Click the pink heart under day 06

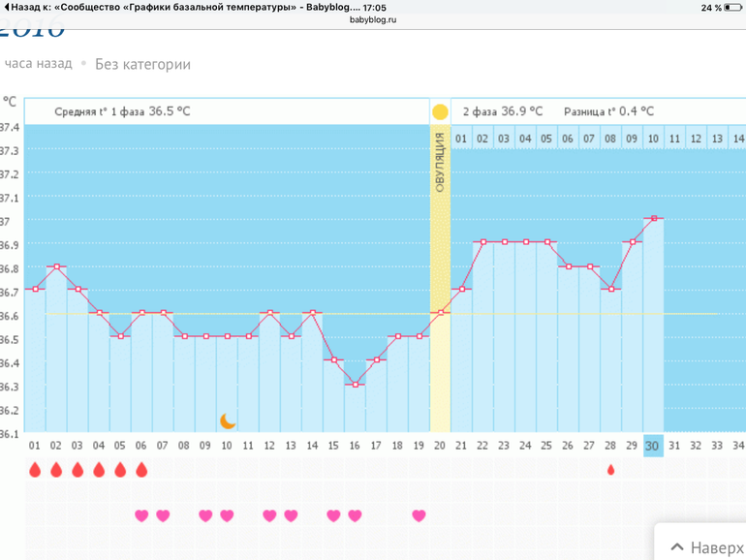point(141,515)
